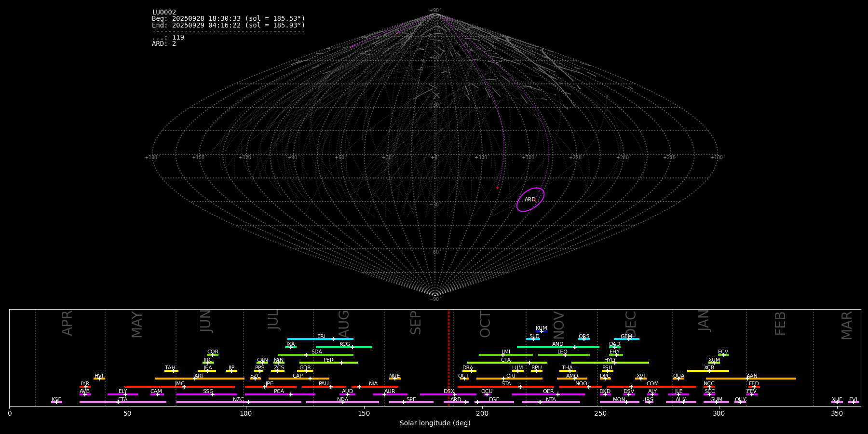Select the NDA shower bar
Screen dimensions: 868x434
coord(342,402)
